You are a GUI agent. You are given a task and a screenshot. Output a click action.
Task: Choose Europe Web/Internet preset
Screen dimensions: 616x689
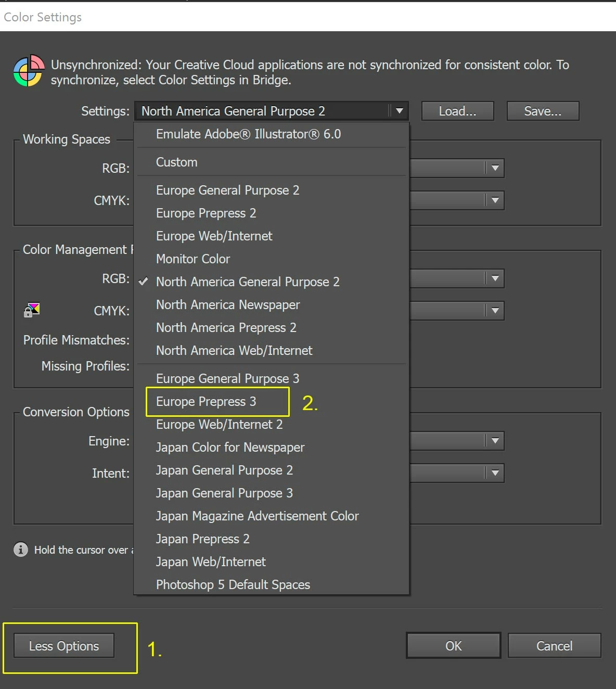click(271, 236)
